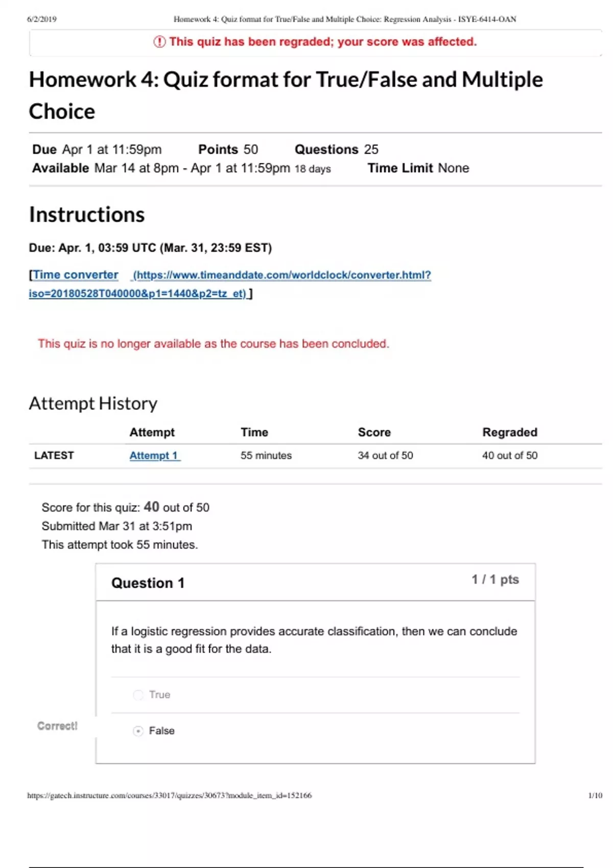The width and height of the screenshot is (613, 868).
Task: Open the timeanddate.com worldclock URL link
Action: click(282, 275)
